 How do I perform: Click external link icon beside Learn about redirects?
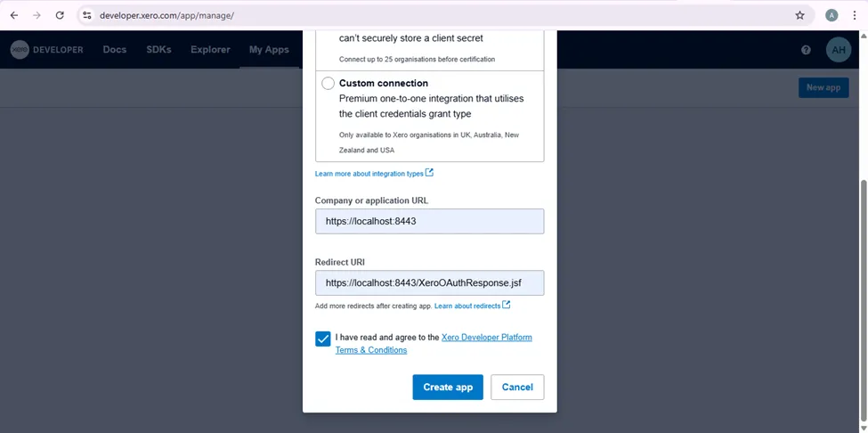click(506, 305)
